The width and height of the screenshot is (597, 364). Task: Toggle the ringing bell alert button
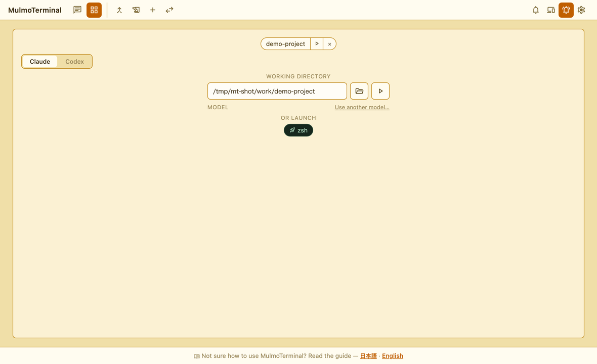[566, 10]
